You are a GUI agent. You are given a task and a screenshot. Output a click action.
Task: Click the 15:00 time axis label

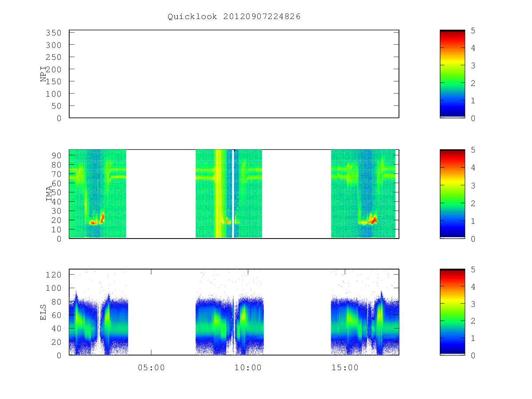point(345,368)
